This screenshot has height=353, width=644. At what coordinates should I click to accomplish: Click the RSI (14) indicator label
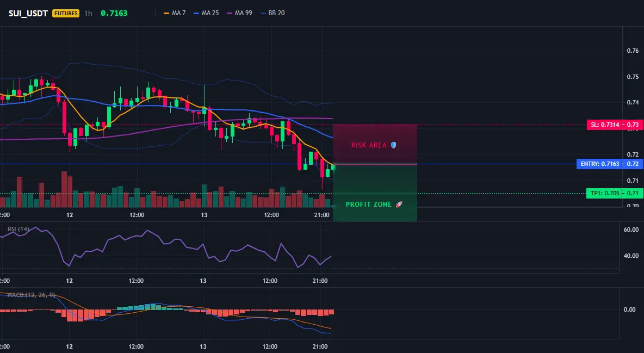click(18, 229)
